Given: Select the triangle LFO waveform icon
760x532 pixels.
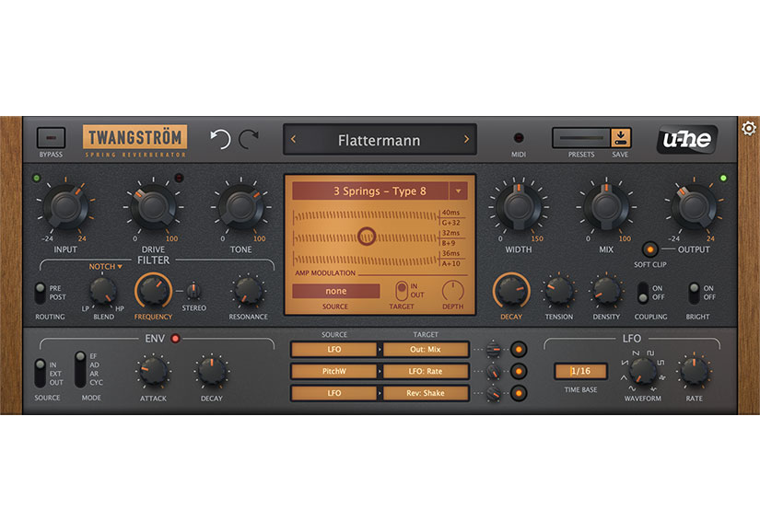Looking at the screenshot, I should [x=624, y=377].
